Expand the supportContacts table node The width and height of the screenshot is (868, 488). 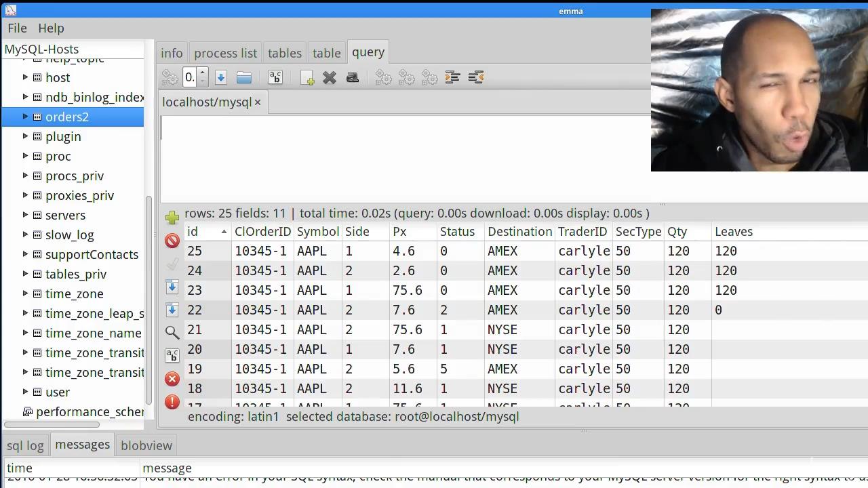tap(25, 254)
